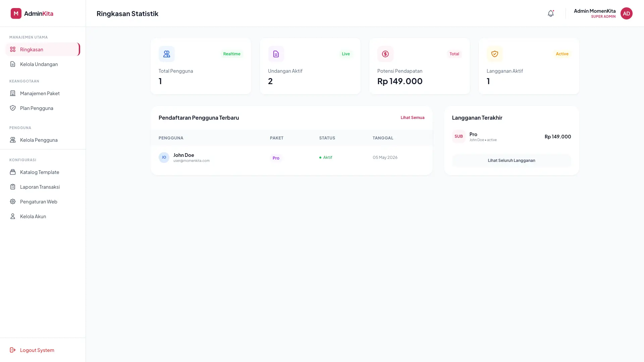
Task: Open Pengaturan Web menu item
Action: pos(43,201)
